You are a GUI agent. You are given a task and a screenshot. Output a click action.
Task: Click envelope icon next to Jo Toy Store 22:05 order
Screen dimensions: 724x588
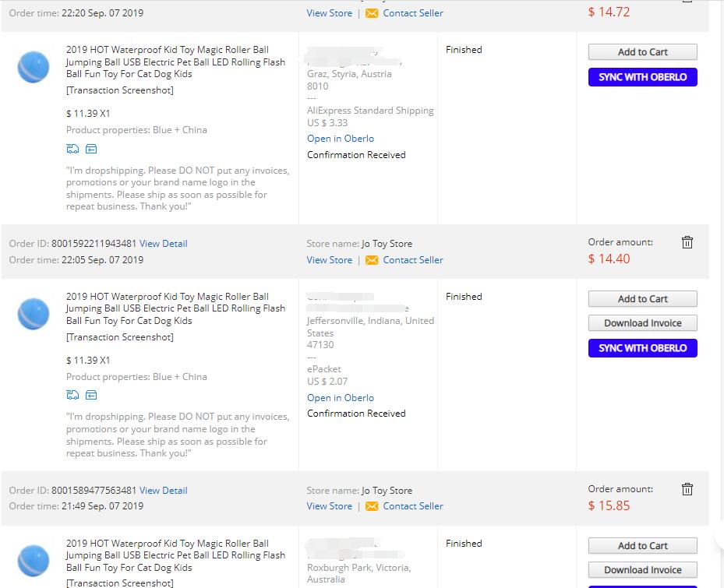click(x=372, y=260)
